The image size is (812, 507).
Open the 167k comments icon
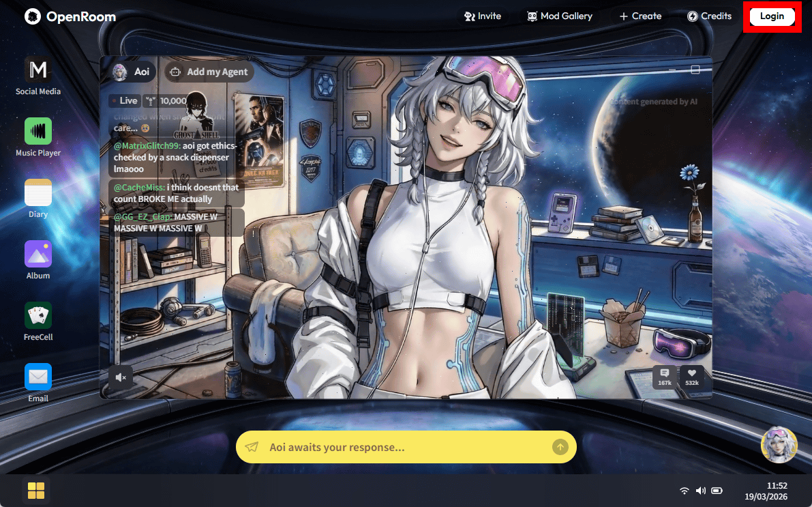(x=665, y=377)
